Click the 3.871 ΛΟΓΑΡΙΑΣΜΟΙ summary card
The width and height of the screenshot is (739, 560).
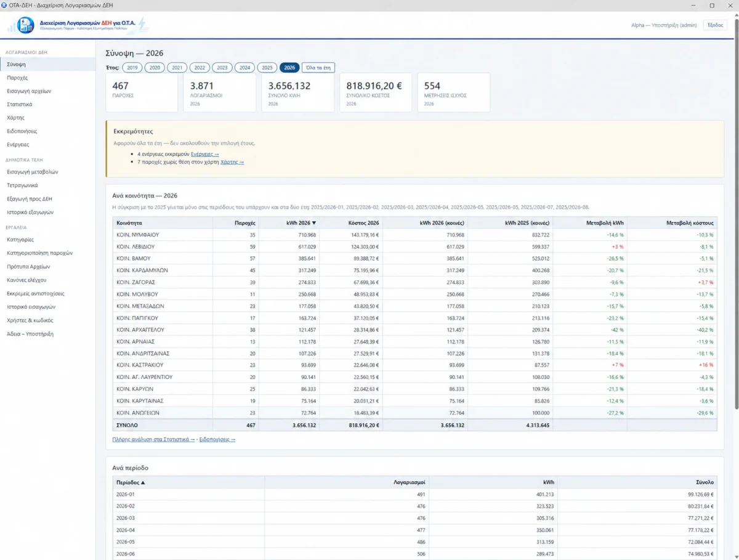click(219, 92)
